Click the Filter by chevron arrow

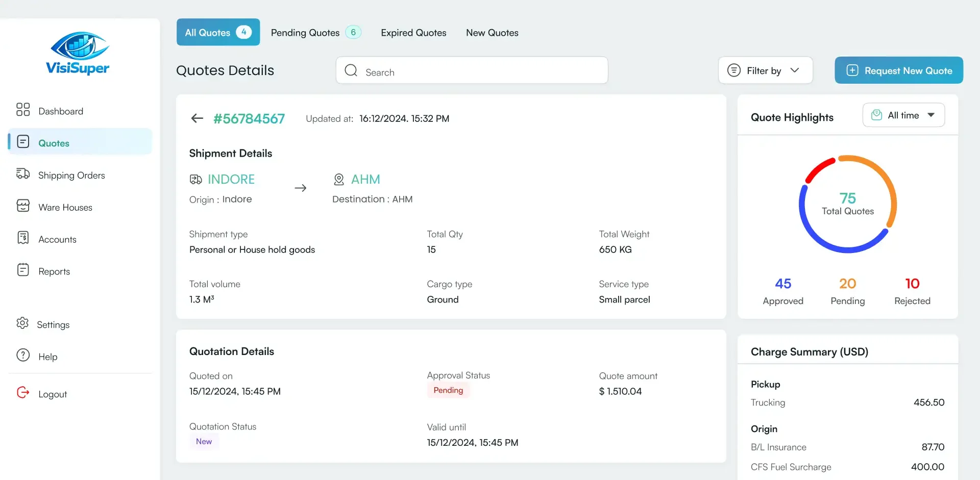click(795, 70)
